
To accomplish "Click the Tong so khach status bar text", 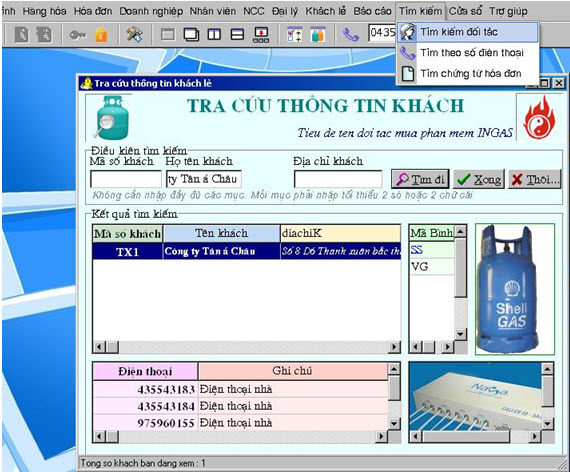I will 143,463.
